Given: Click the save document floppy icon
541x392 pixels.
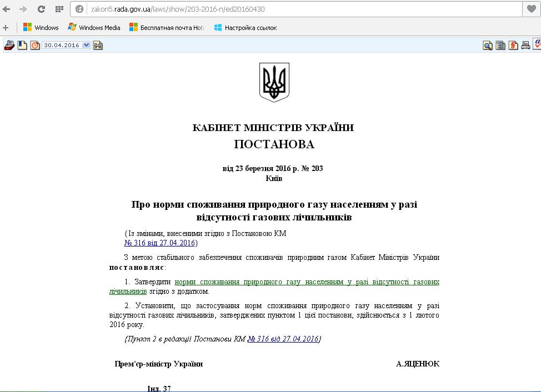Looking at the screenshot, I should [x=500, y=46].
